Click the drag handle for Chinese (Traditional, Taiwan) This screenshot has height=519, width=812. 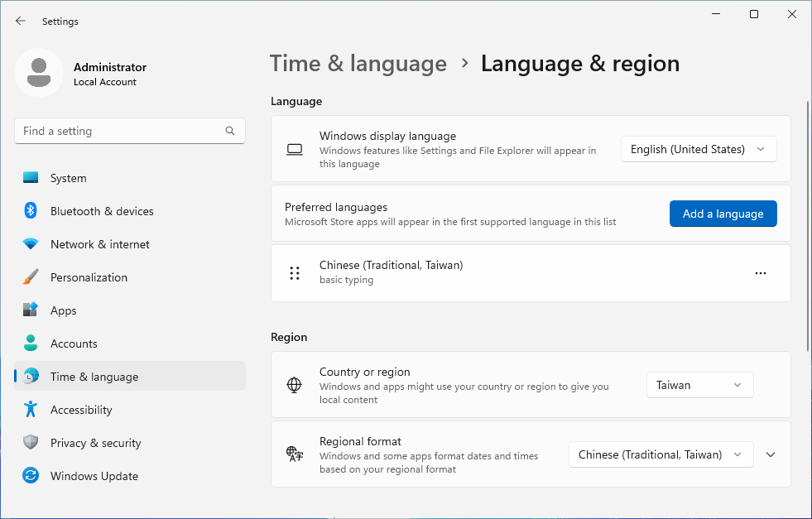pos(295,273)
